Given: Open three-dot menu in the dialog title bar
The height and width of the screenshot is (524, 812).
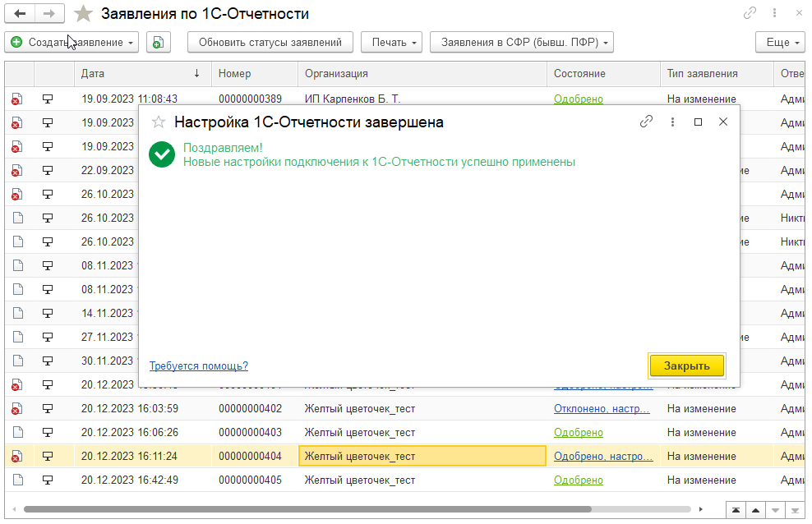Looking at the screenshot, I should click(672, 122).
